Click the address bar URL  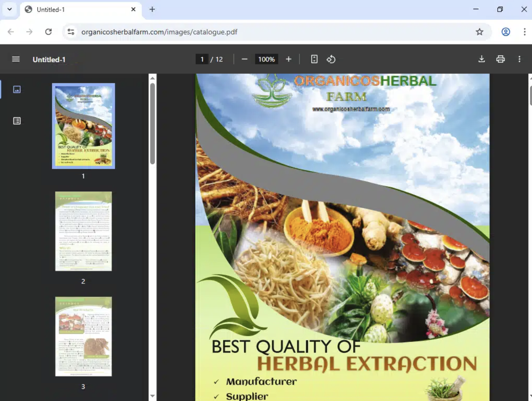click(x=159, y=32)
